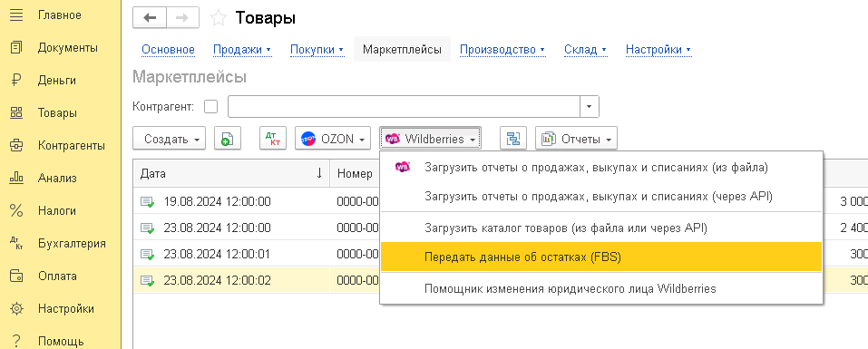
Task: Toggle the Контрагент filter checkbox
Action: coord(211,107)
